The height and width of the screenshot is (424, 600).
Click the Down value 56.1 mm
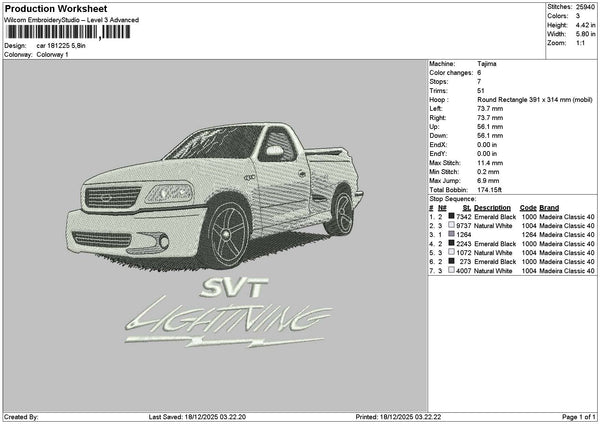(490, 135)
